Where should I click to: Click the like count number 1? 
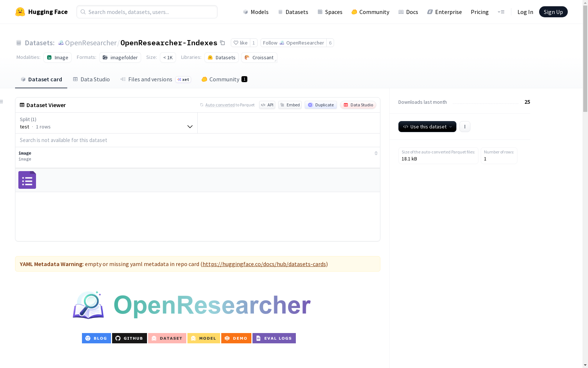tap(254, 43)
